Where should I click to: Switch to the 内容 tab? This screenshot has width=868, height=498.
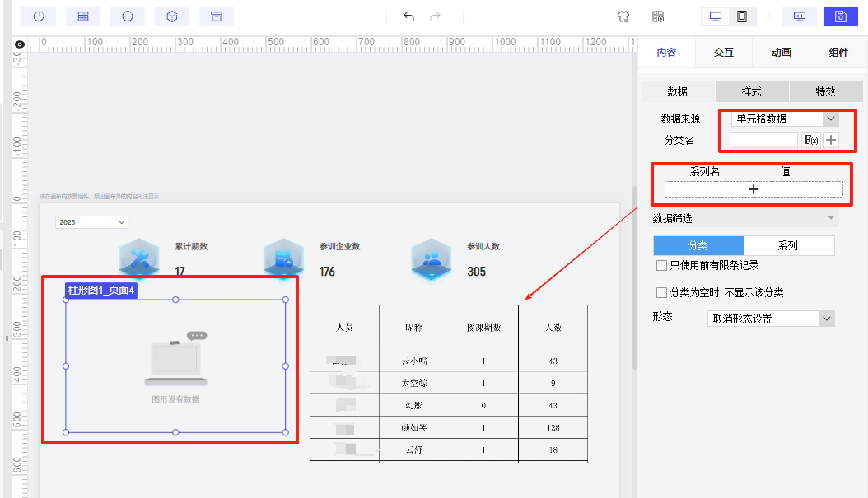point(666,53)
